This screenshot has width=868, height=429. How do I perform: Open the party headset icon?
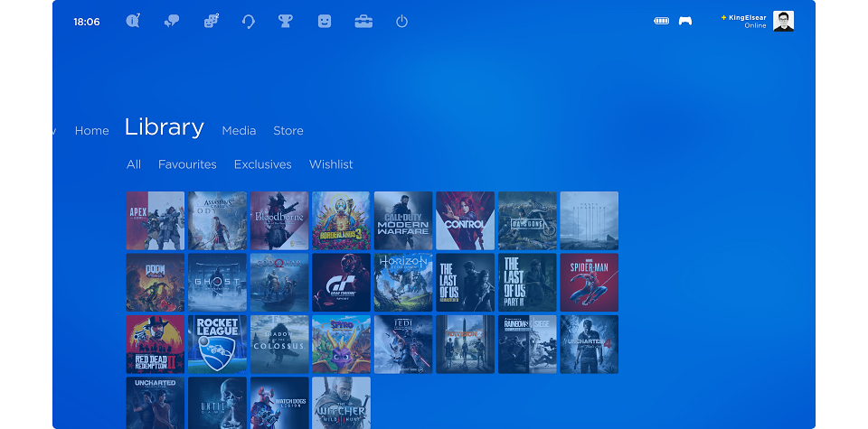tap(249, 22)
